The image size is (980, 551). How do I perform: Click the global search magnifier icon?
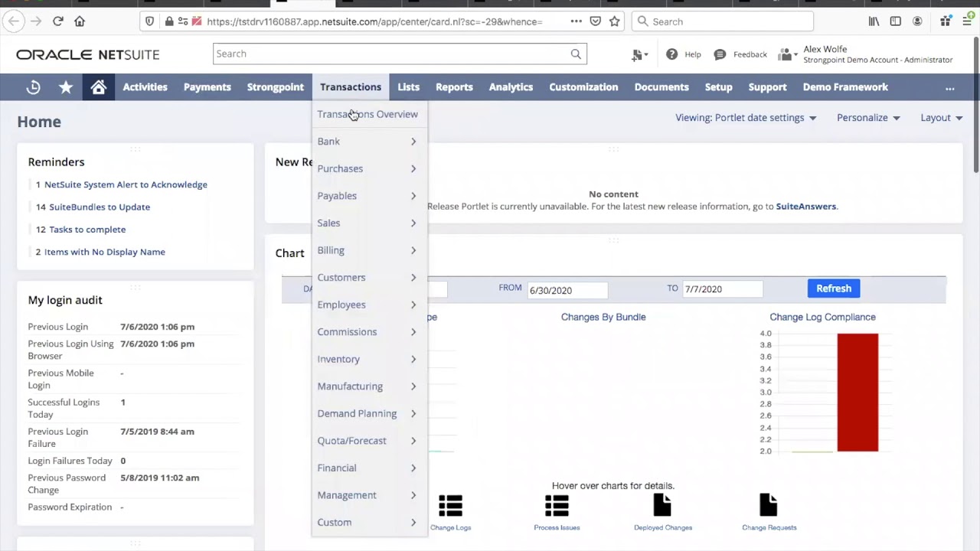tap(576, 54)
